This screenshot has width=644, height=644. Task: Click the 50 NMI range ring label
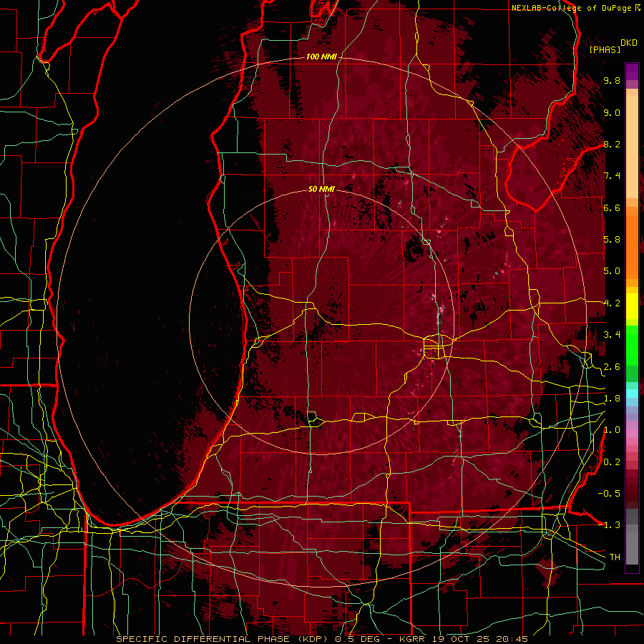pyautogui.click(x=321, y=189)
